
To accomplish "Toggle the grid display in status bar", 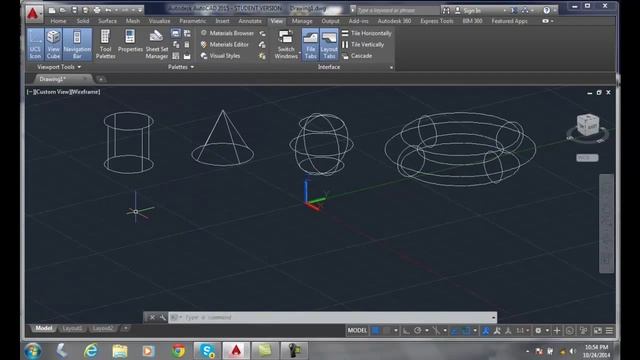I will coord(375,331).
